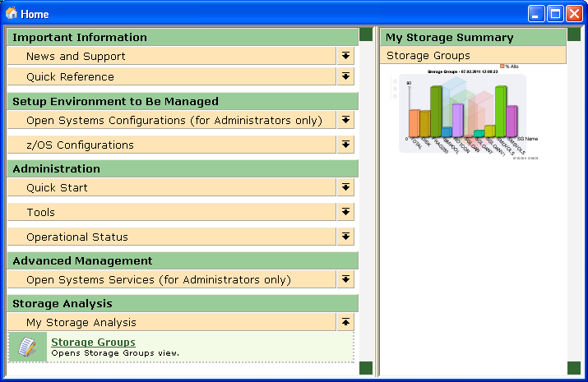The width and height of the screenshot is (588, 382).
Task: Click green square atop My Storage Summary panel
Action: [x=573, y=35]
